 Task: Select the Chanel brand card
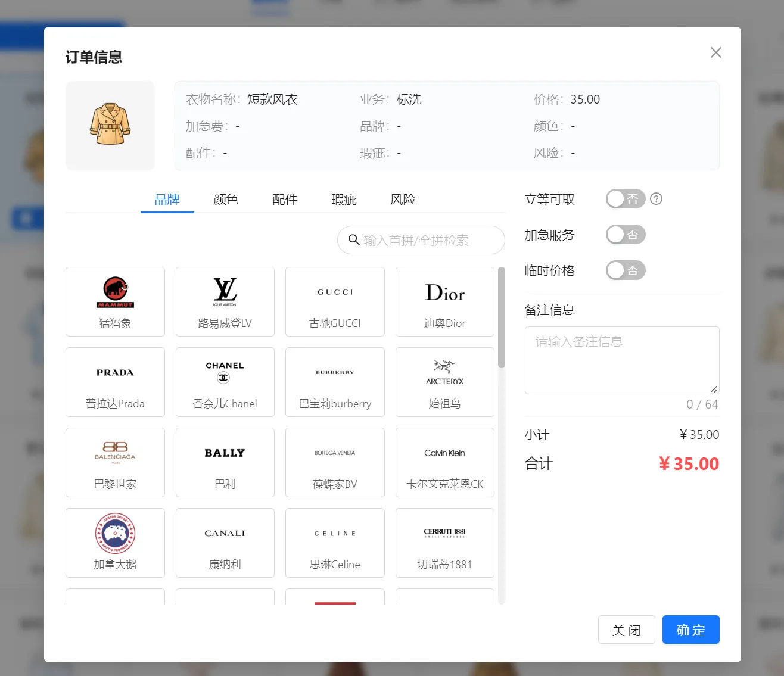click(x=225, y=382)
